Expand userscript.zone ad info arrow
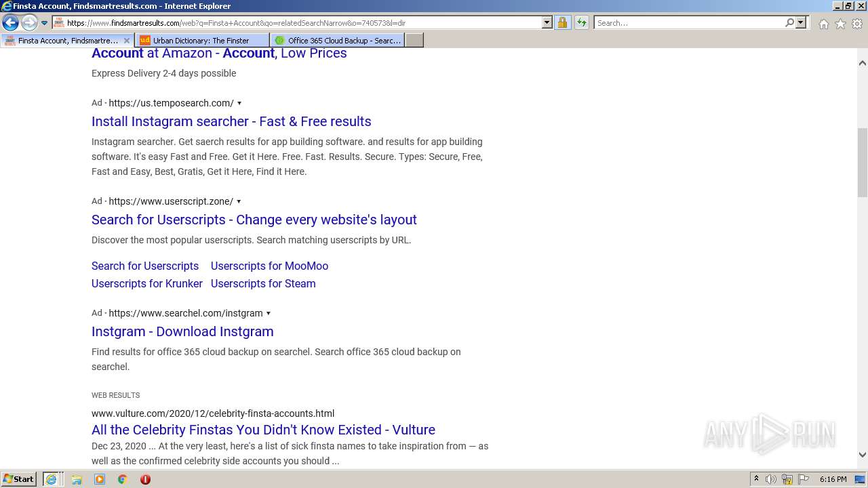 239,201
